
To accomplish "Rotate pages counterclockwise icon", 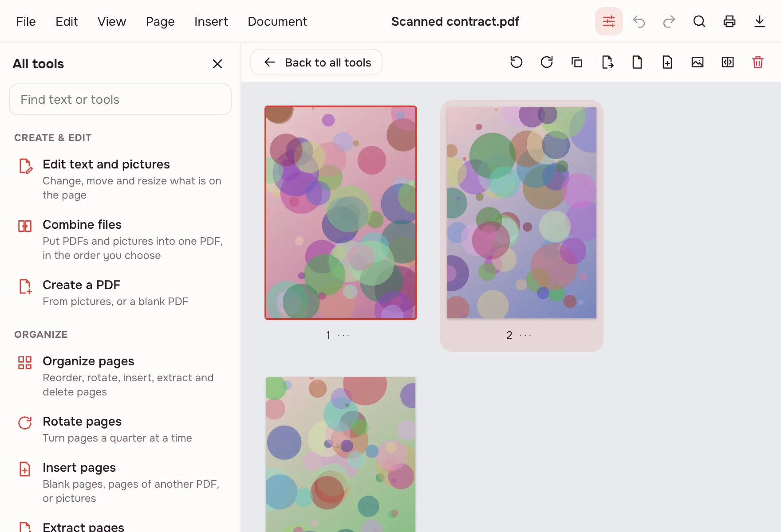I will click(x=517, y=62).
